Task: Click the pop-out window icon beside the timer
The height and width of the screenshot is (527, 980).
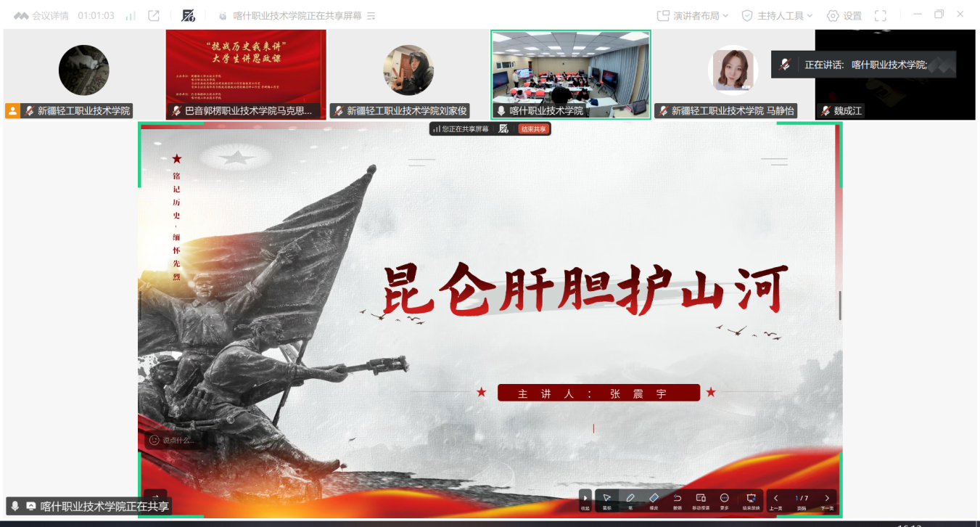Action: 154,15
